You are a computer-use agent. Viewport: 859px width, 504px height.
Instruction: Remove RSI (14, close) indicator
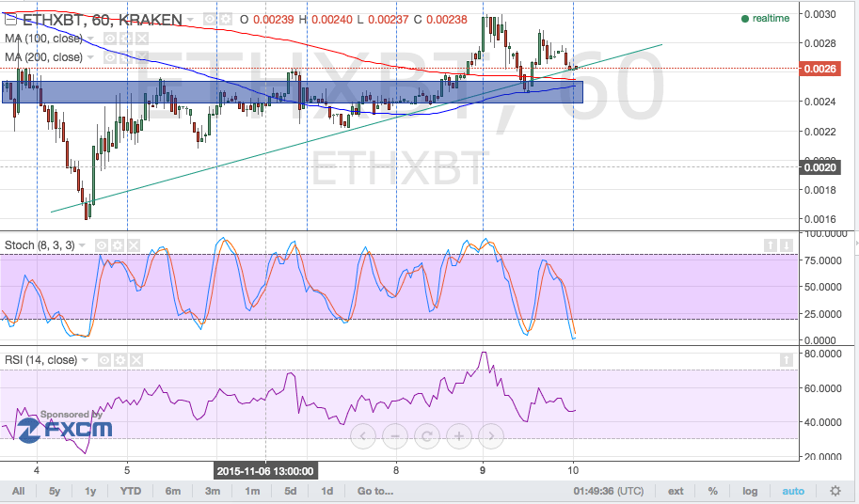136,360
